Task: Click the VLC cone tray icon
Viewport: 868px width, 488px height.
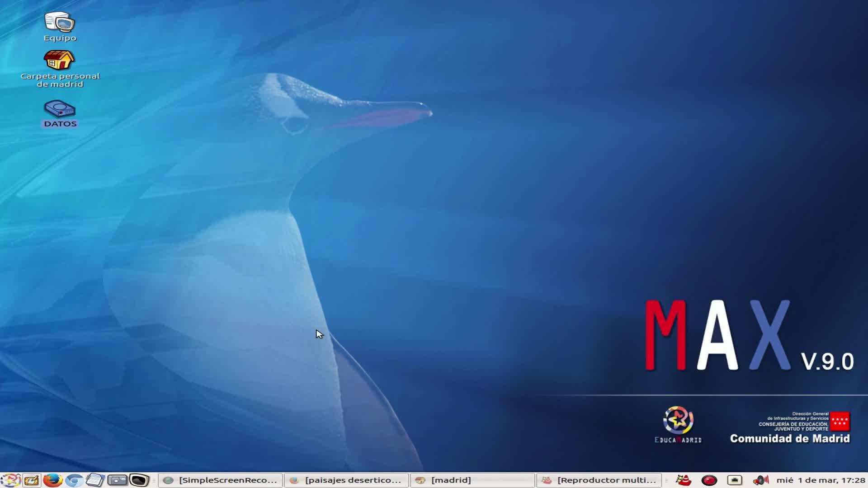Action: click(x=684, y=480)
